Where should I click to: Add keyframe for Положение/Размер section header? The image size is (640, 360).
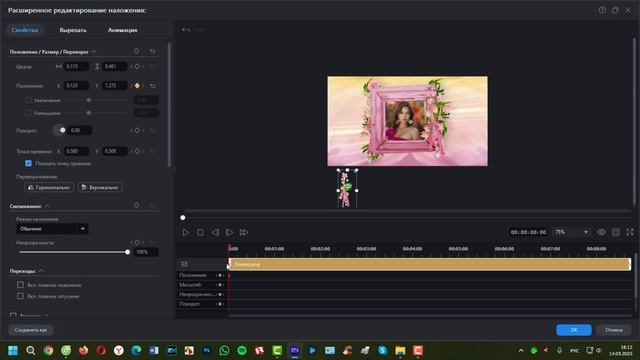coord(136,51)
